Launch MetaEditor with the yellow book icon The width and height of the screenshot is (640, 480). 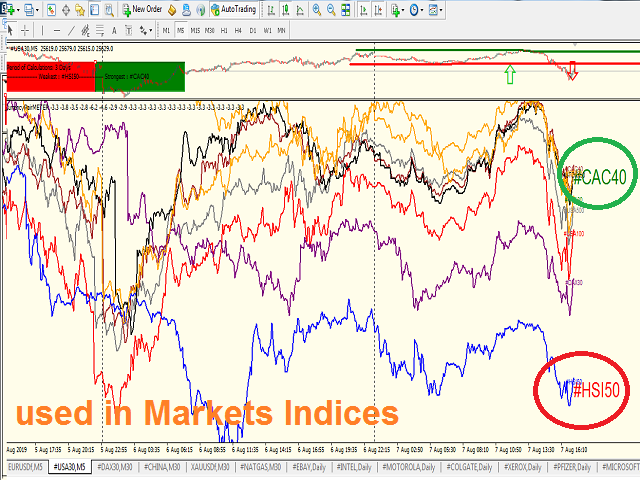pos(172,10)
